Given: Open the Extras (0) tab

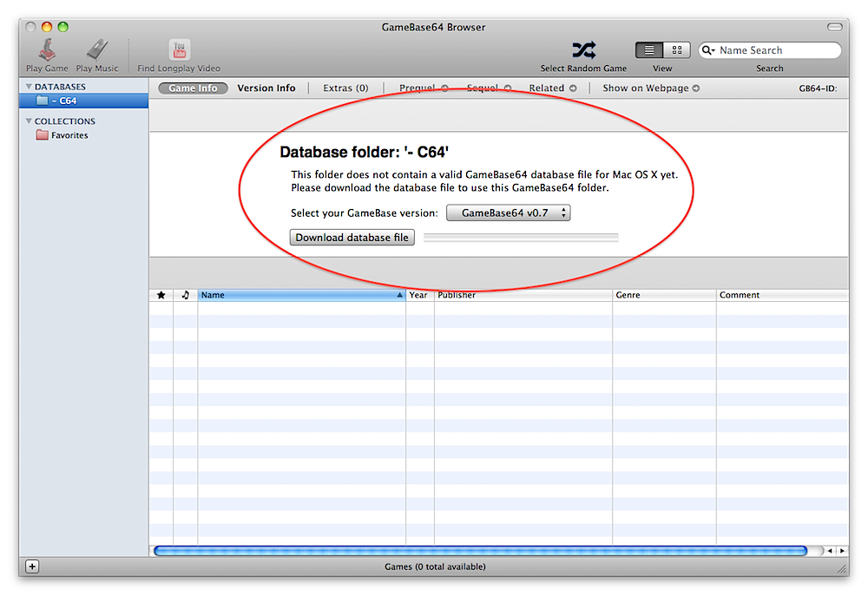Looking at the screenshot, I should [x=345, y=88].
